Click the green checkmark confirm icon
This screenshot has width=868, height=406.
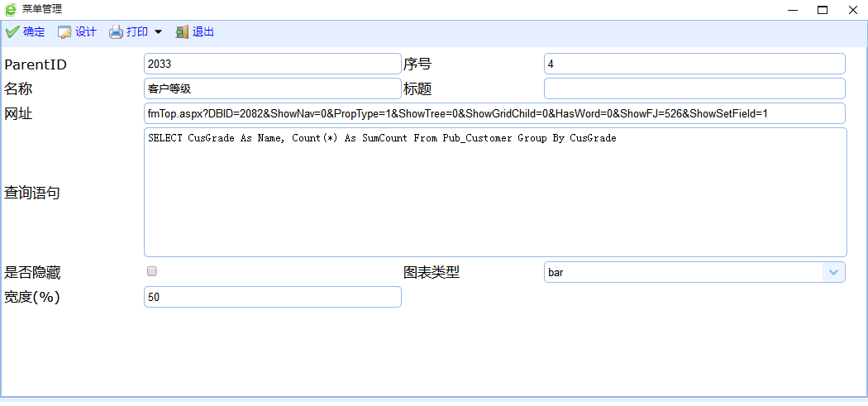[12, 32]
